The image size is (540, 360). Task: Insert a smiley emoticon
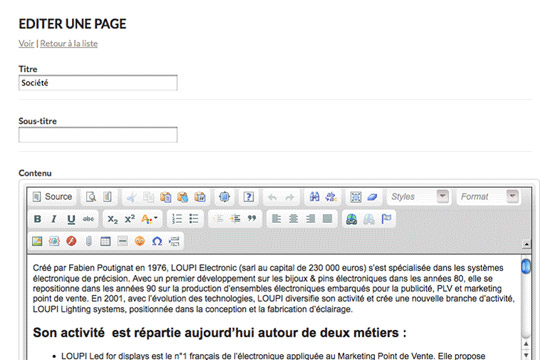(139, 241)
